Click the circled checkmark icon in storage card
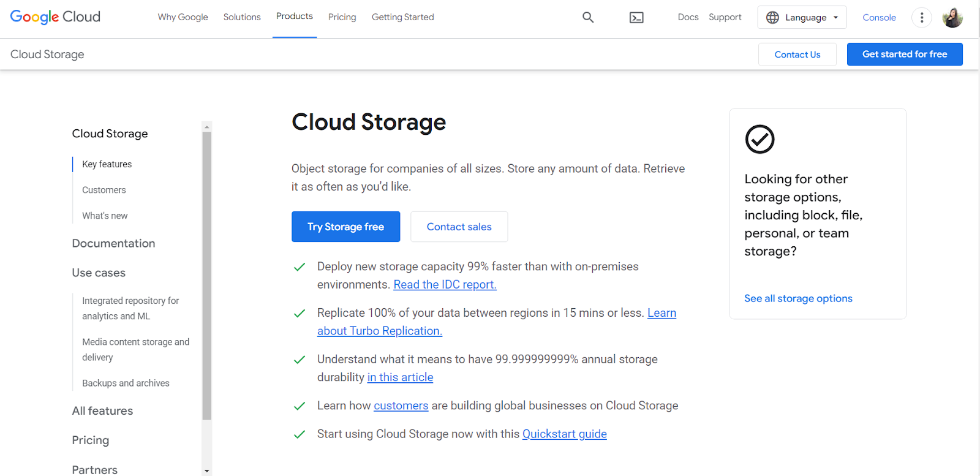 759,139
